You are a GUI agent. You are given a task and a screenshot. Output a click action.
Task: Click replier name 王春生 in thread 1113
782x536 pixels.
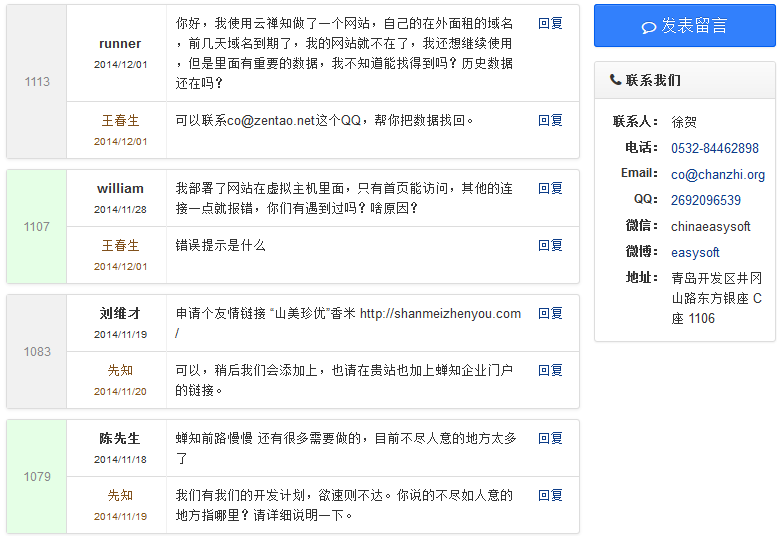[120, 121]
